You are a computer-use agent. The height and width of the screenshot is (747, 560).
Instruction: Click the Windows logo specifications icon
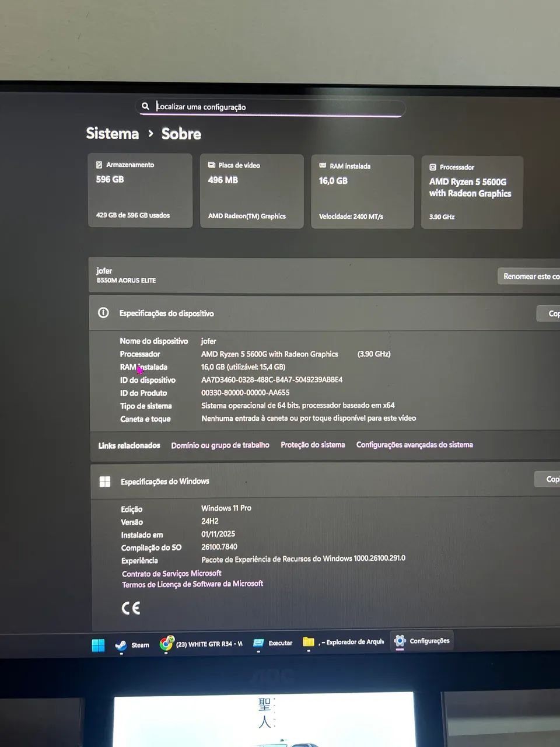[x=105, y=481]
